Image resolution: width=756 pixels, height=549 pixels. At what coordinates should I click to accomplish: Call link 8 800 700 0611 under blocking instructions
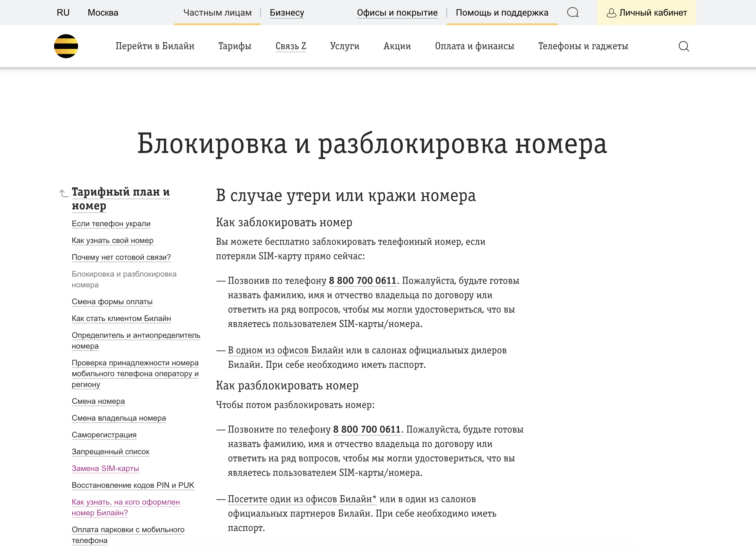click(362, 280)
